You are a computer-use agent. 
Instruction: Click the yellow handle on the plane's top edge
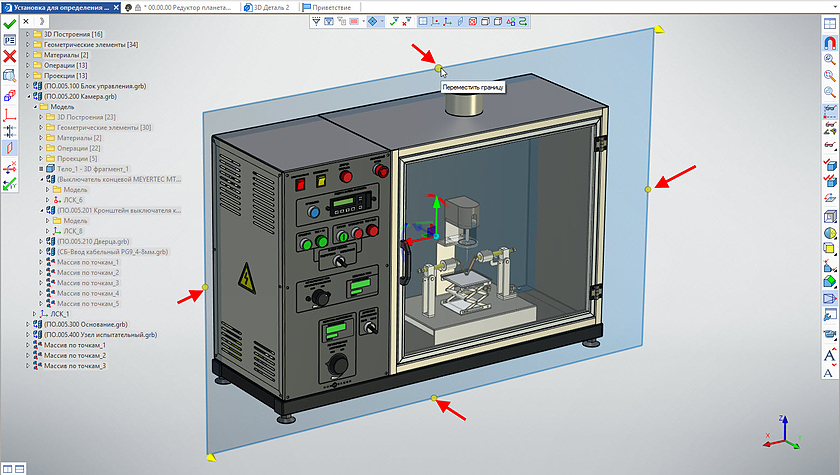[x=438, y=68]
